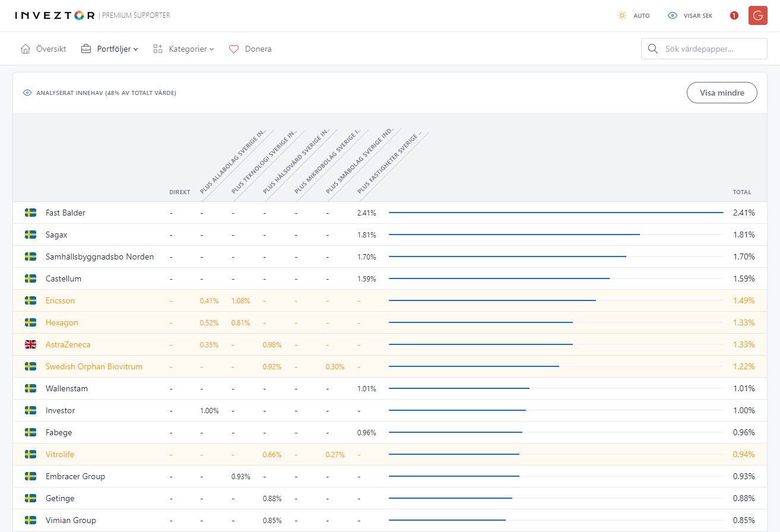This screenshot has height=532, width=780.
Task: Open the red notification badge
Action: coord(734,15)
